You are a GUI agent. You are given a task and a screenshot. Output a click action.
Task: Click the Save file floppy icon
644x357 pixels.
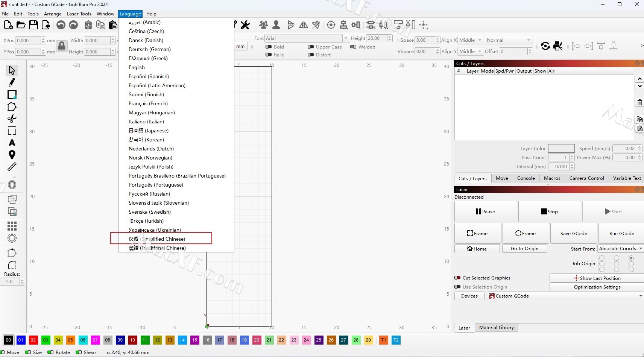click(x=33, y=25)
